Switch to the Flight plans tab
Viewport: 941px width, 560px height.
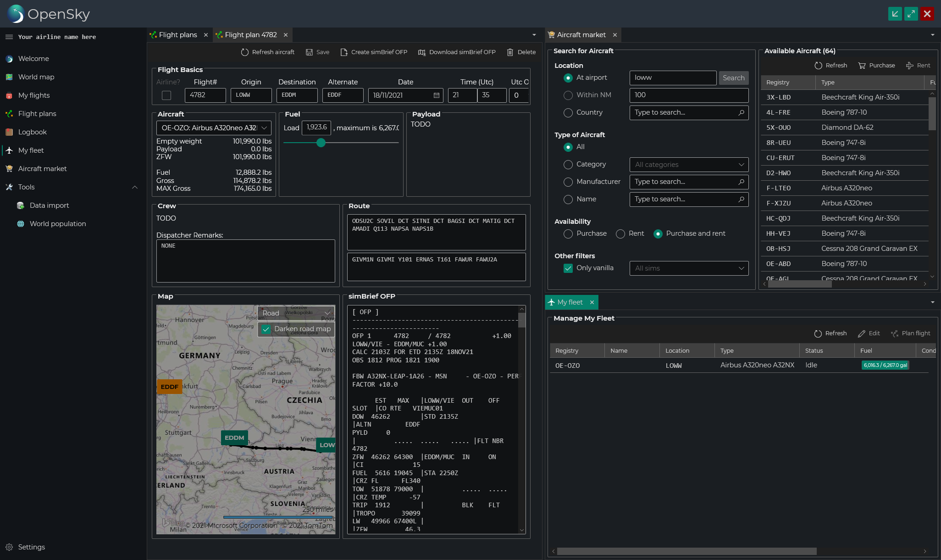tap(177, 35)
